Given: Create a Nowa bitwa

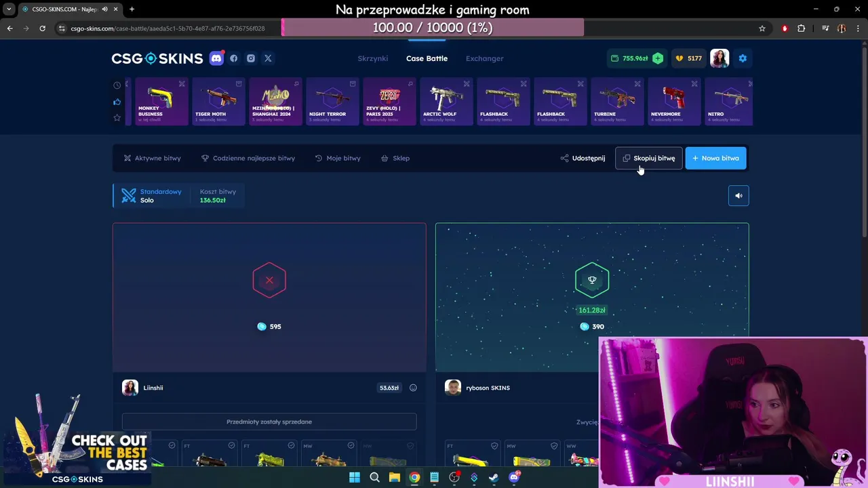Looking at the screenshot, I should 715,158.
